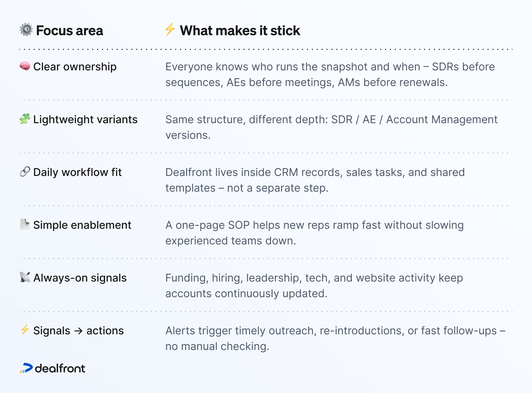Select the brain icon beside Clear ownership

click(x=25, y=66)
